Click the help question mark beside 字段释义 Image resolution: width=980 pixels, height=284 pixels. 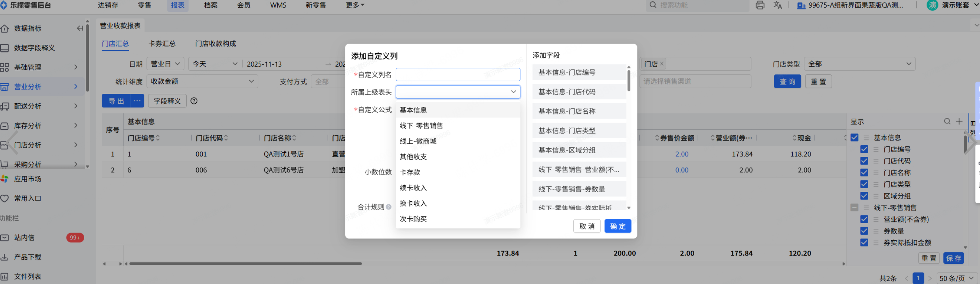click(194, 101)
